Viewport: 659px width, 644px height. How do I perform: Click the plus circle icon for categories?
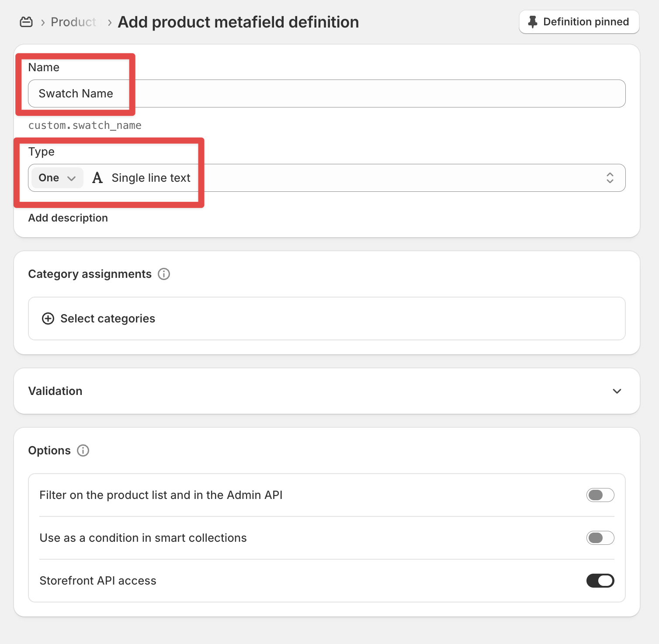[x=48, y=319]
